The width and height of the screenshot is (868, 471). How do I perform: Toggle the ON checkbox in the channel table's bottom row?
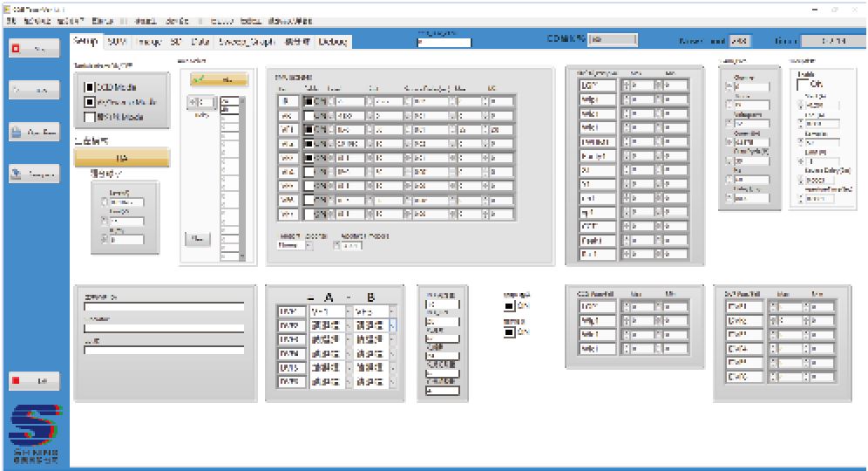coord(309,214)
